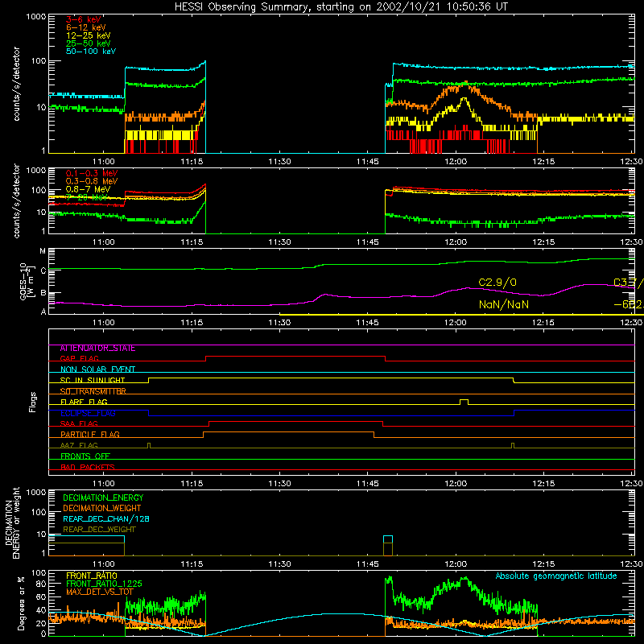The image size is (644, 644).
Task: Select the ATTENUATOR_STATE flag label
Action: tap(97, 349)
